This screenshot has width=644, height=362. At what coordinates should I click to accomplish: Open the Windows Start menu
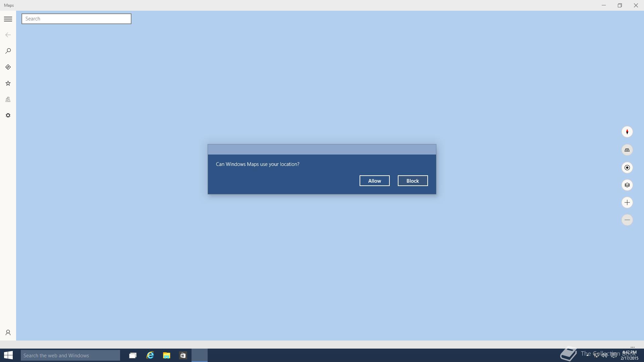pos(8,355)
